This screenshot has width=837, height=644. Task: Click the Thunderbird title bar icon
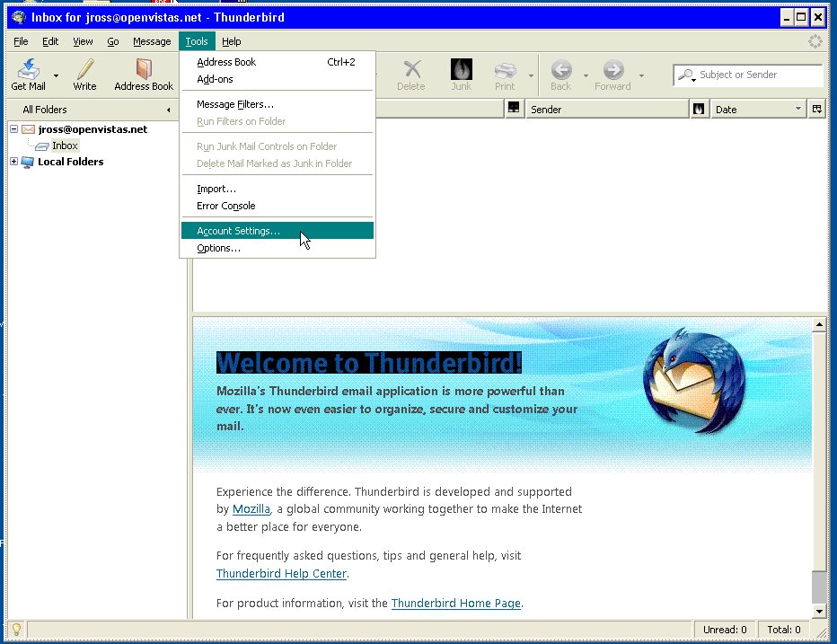tap(19, 17)
